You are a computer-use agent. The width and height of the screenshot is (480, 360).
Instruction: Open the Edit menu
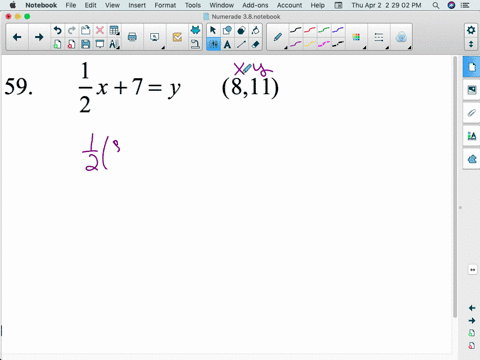[90, 5]
